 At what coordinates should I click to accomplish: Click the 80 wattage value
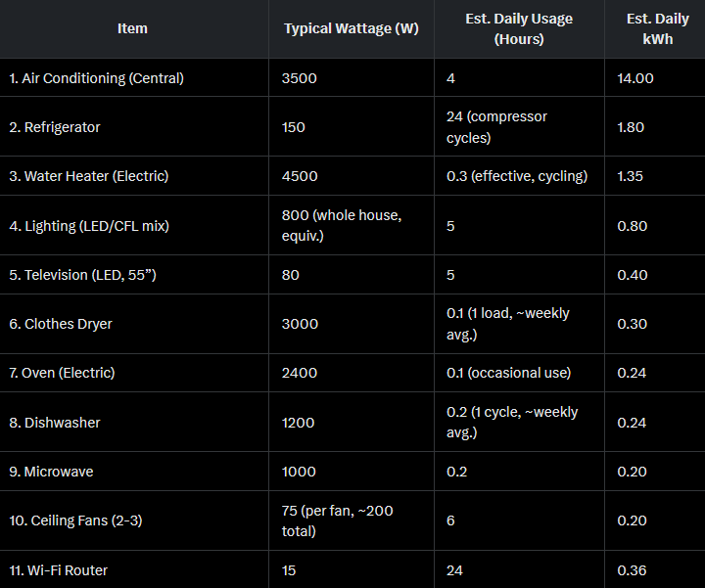pyautogui.click(x=291, y=275)
